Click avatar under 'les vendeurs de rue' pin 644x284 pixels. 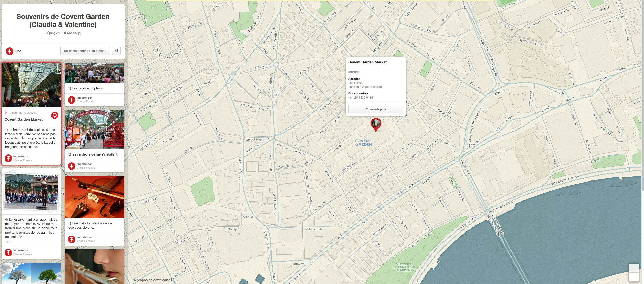point(72,166)
